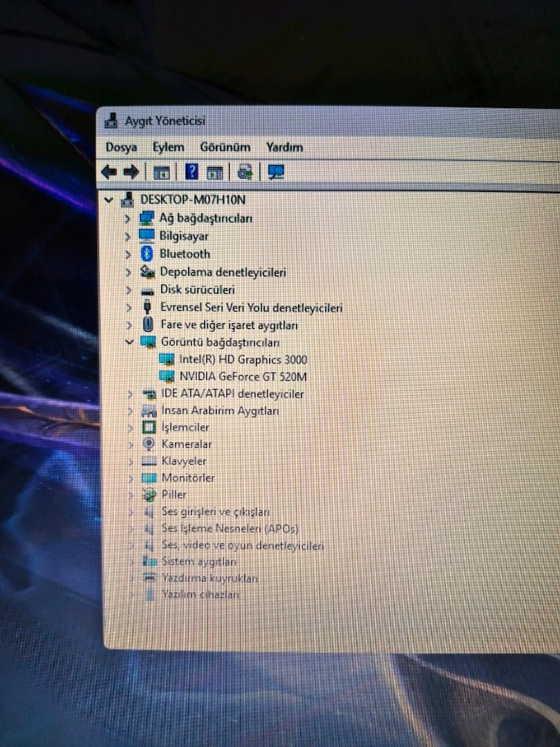The width and height of the screenshot is (560, 747).
Task: Select the Sistem aygıtları row label
Action: 199,562
